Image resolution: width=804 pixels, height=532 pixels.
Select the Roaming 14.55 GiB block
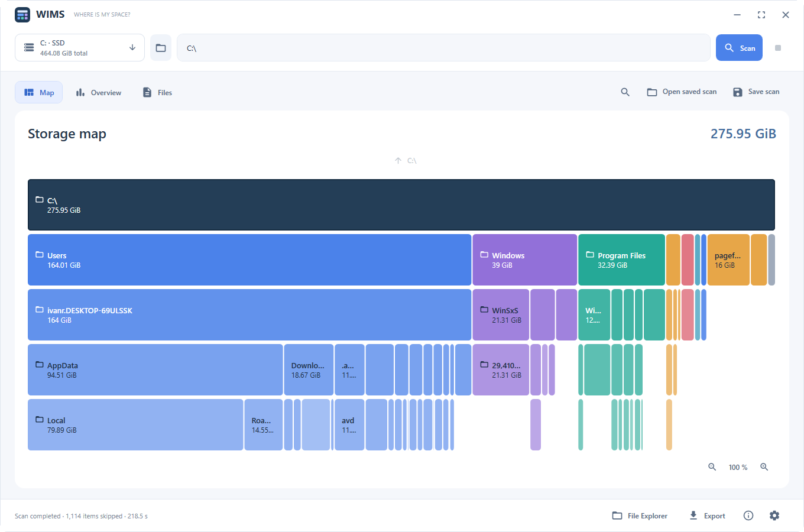264,425
